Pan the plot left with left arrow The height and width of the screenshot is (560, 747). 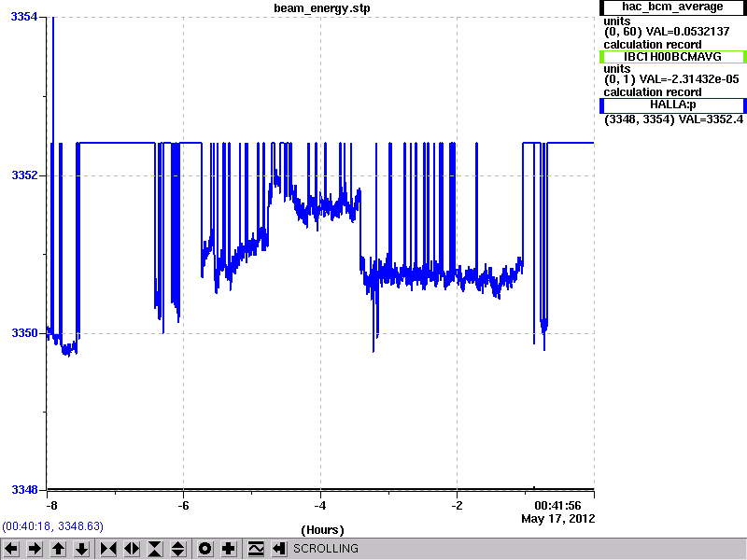pos(11,549)
